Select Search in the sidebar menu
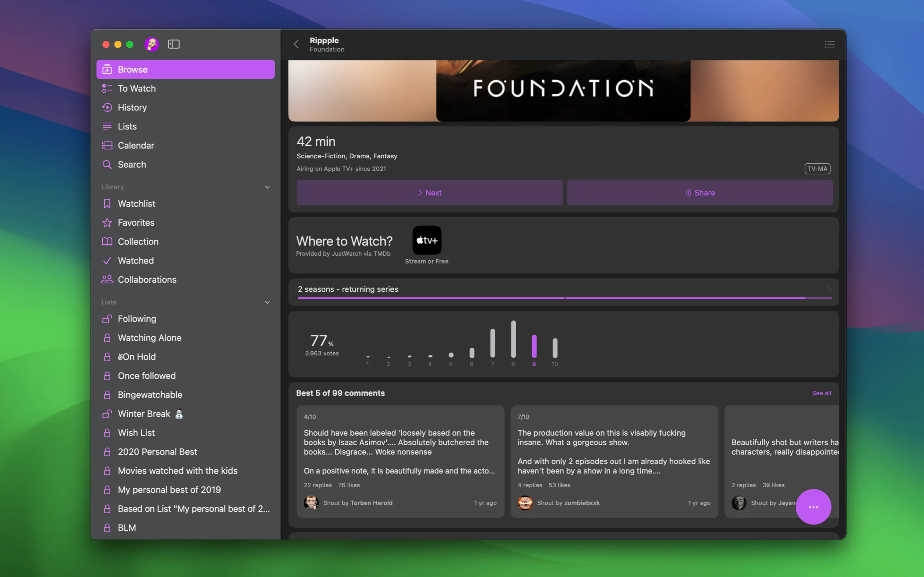Viewport: 924px width, 577px height. (132, 164)
